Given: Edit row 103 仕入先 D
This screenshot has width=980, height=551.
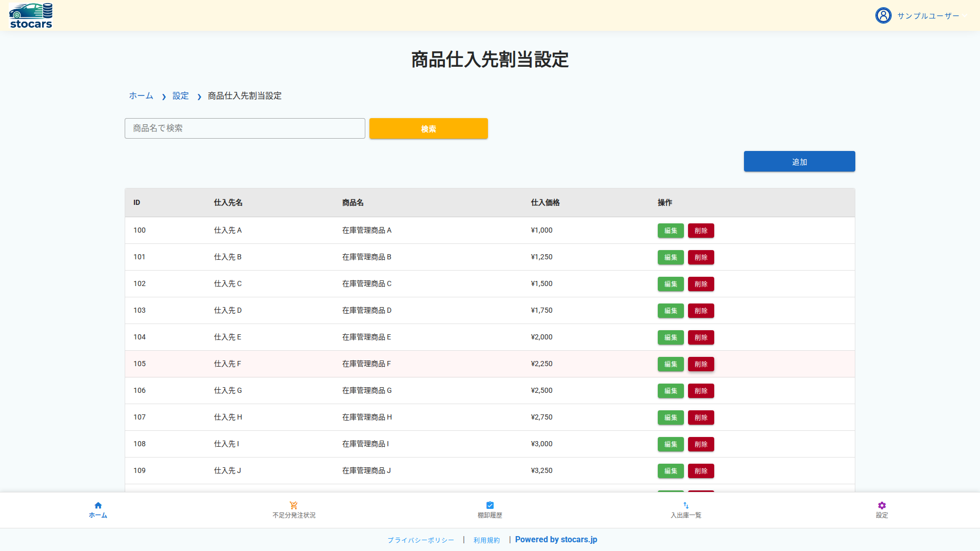Looking at the screenshot, I should pos(671,311).
